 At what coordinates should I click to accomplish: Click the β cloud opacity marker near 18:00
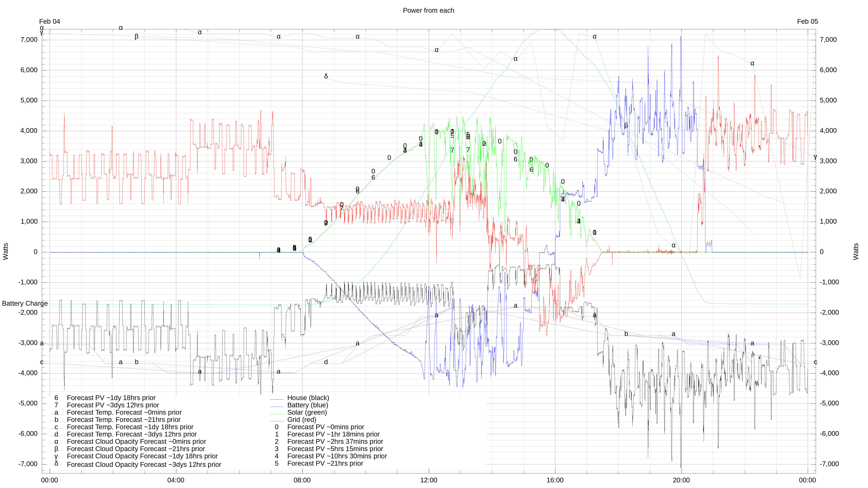(626, 126)
